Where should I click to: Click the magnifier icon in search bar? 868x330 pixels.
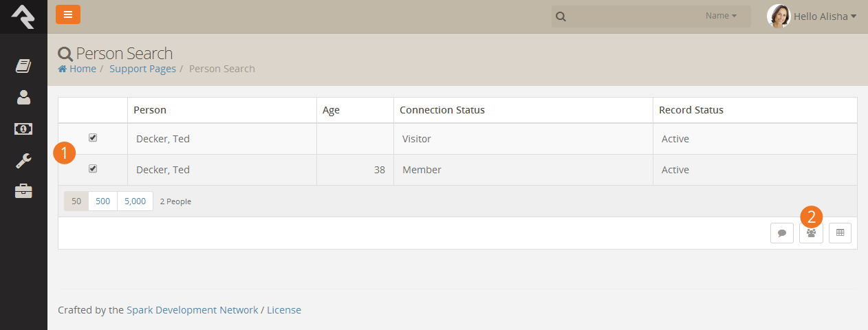click(x=561, y=16)
